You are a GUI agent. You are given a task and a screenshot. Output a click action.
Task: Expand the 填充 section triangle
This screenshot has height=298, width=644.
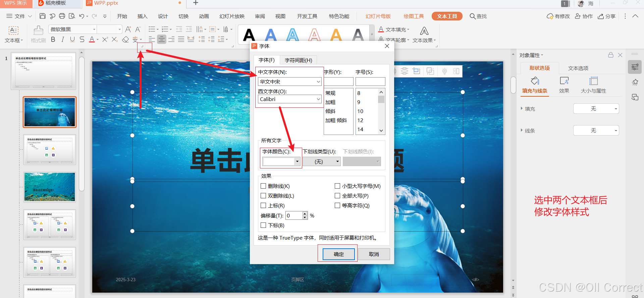click(522, 108)
